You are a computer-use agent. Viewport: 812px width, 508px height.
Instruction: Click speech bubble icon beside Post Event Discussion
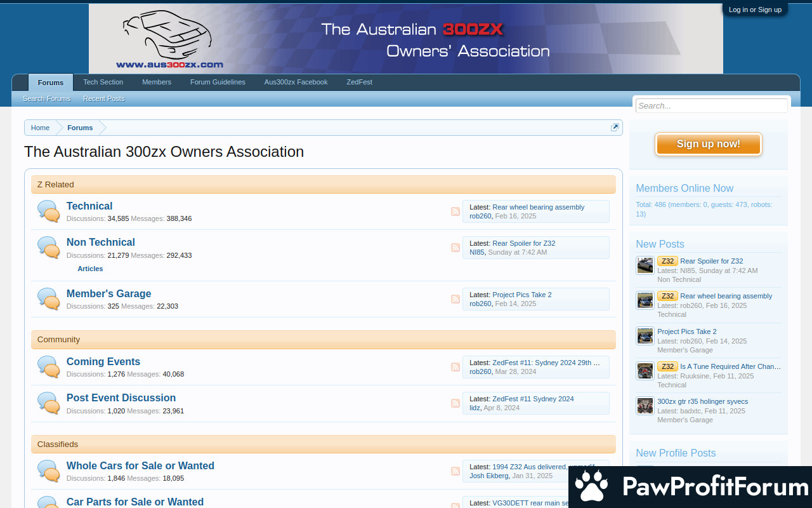coord(49,403)
